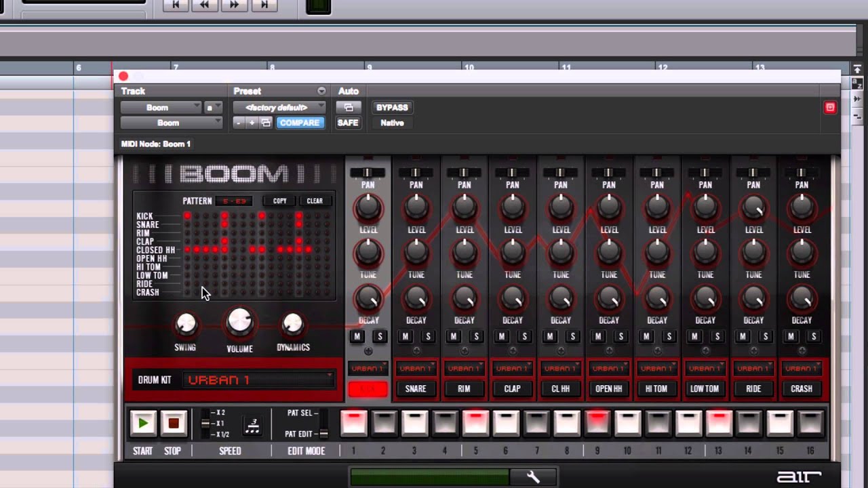The height and width of the screenshot is (488, 868).
Task: Load the next preset with plus
Action: tap(252, 123)
